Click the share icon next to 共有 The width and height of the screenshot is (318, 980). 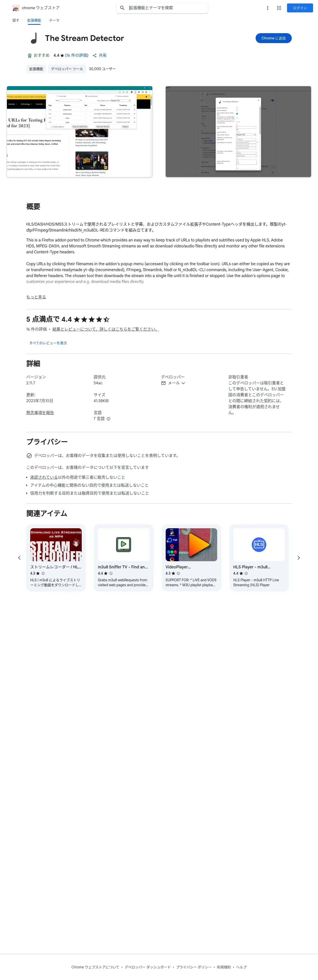[x=95, y=55]
